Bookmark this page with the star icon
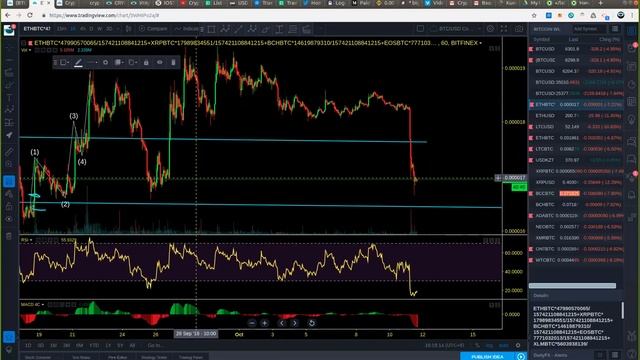 [534, 15]
